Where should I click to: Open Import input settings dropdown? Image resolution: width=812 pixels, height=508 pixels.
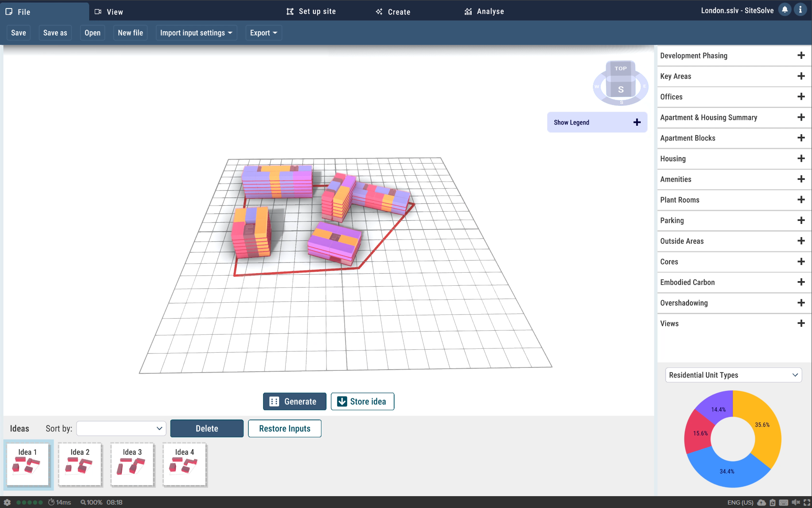[x=196, y=33]
